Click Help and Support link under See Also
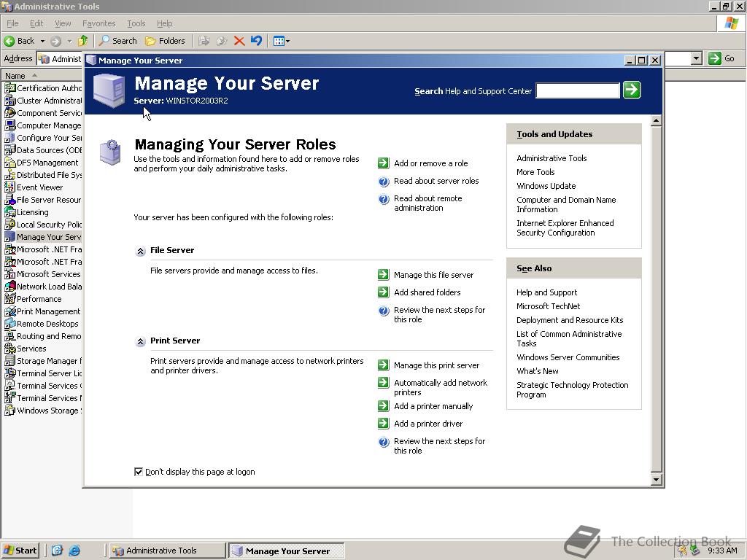This screenshot has width=747, height=560. coord(546,292)
